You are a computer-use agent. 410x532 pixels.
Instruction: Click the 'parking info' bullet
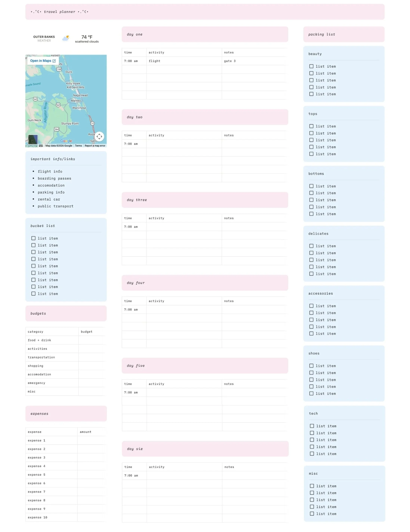[x=51, y=192]
